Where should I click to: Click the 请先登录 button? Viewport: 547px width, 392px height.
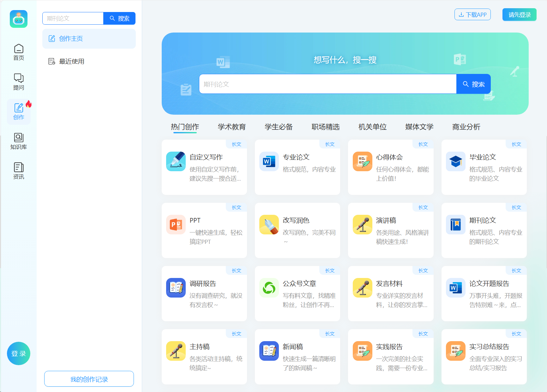pyautogui.click(x=520, y=15)
